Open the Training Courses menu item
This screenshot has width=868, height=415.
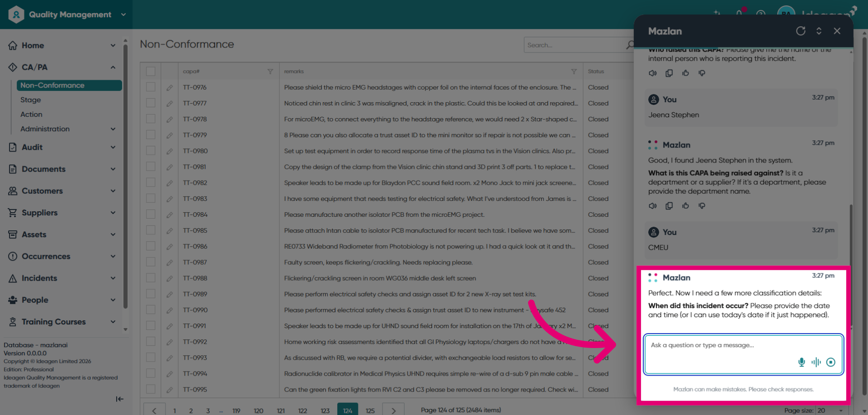[53, 322]
